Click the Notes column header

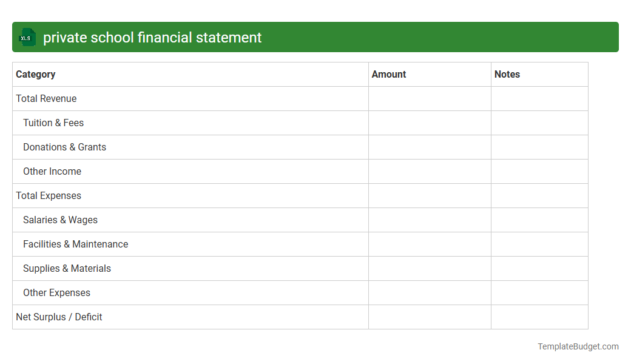point(507,74)
